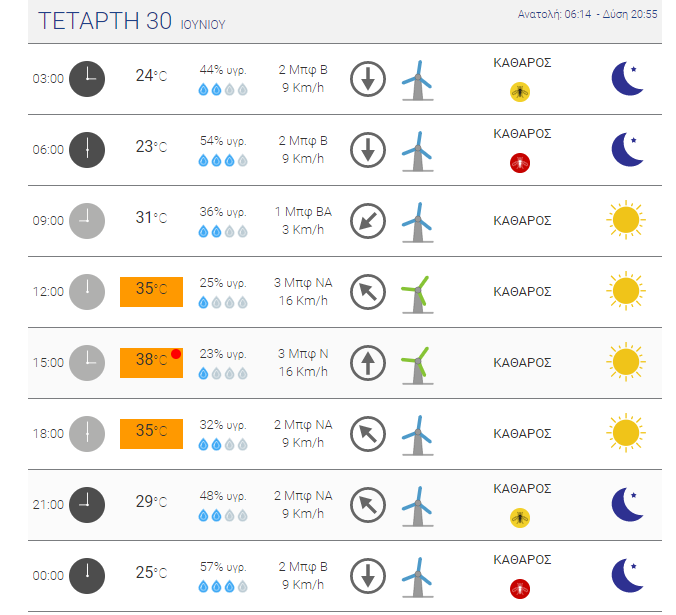Click the 3 Μπφ ΝΑ wind text
Viewport: 676px width, 615px height.
[303, 283]
